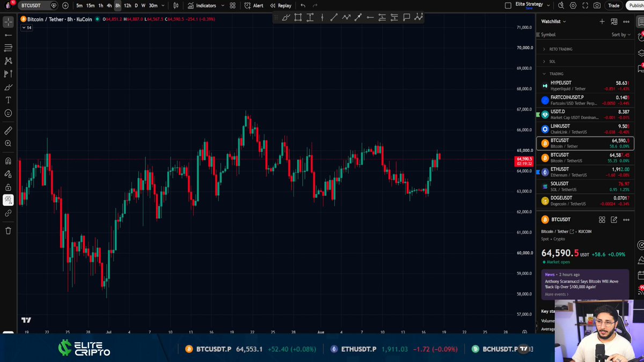Select the brush drawing tool in left sidebar
Screen dimensions: 644x362
pos(8,87)
